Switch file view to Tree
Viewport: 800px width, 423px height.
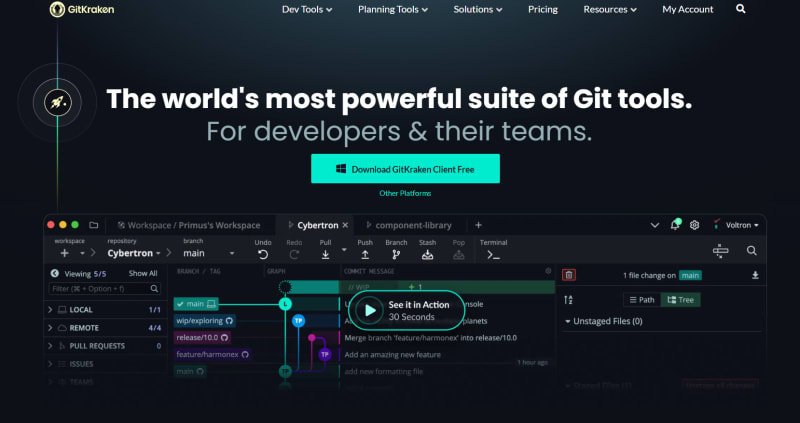tap(681, 300)
